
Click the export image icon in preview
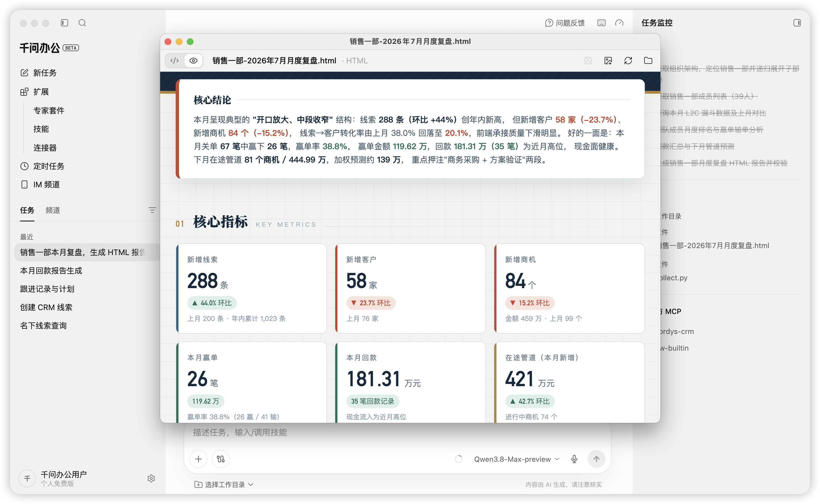pos(608,60)
